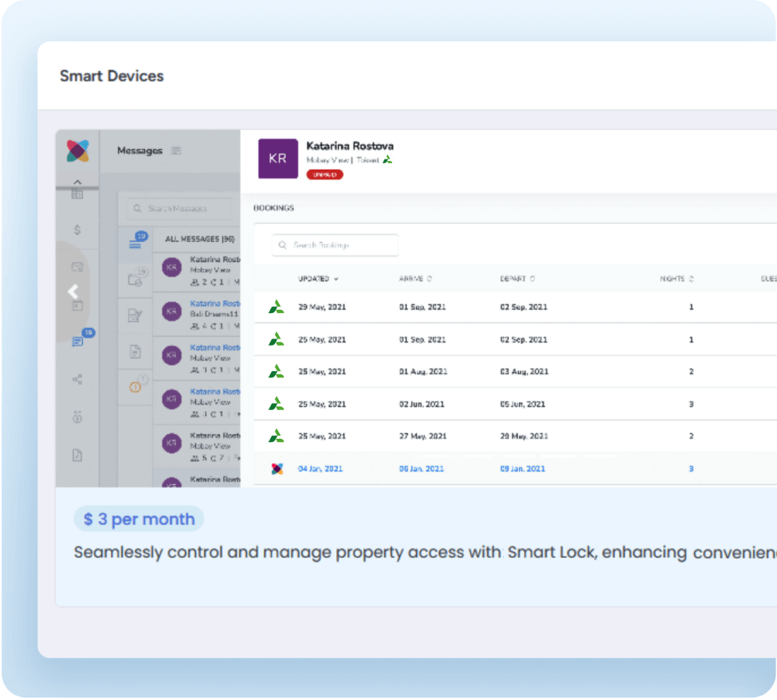Click the red UNPAID status badge
This screenshot has width=777, height=700.
324,174
